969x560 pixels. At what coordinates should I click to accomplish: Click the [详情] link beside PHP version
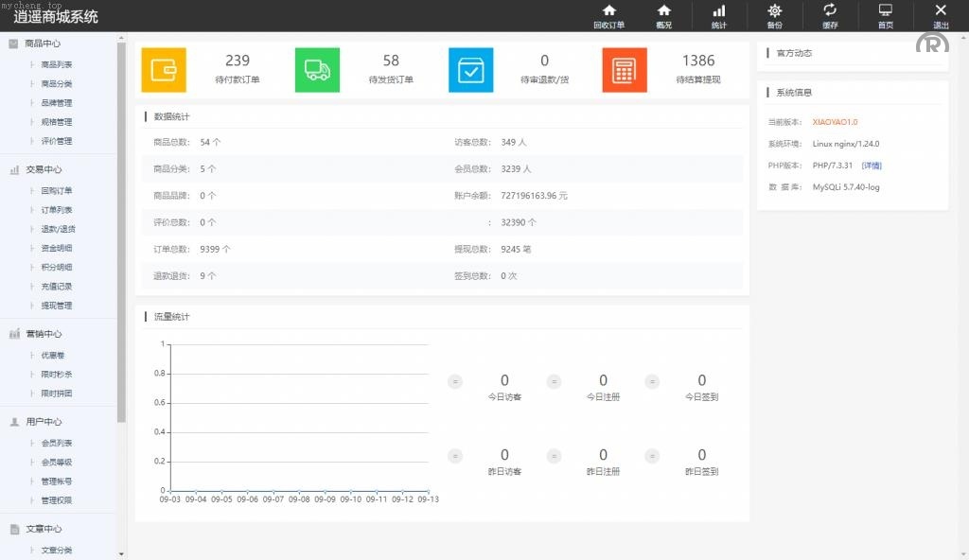pyautogui.click(x=872, y=166)
